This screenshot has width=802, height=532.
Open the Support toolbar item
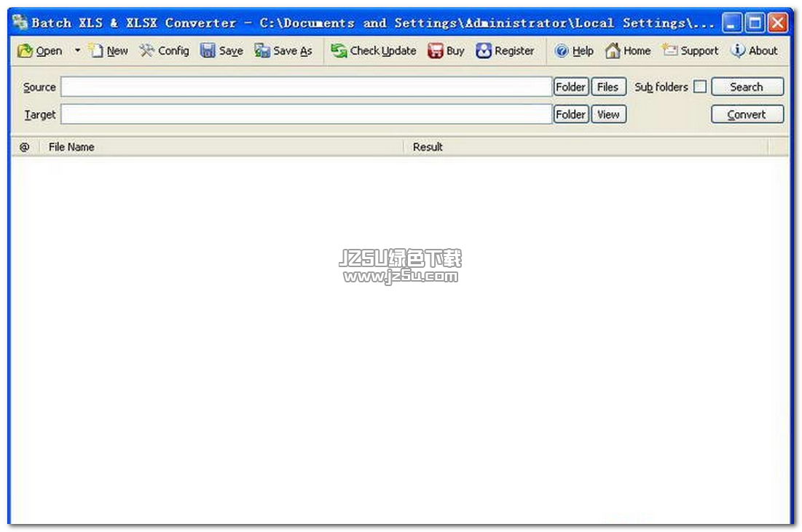pyautogui.click(x=690, y=51)
